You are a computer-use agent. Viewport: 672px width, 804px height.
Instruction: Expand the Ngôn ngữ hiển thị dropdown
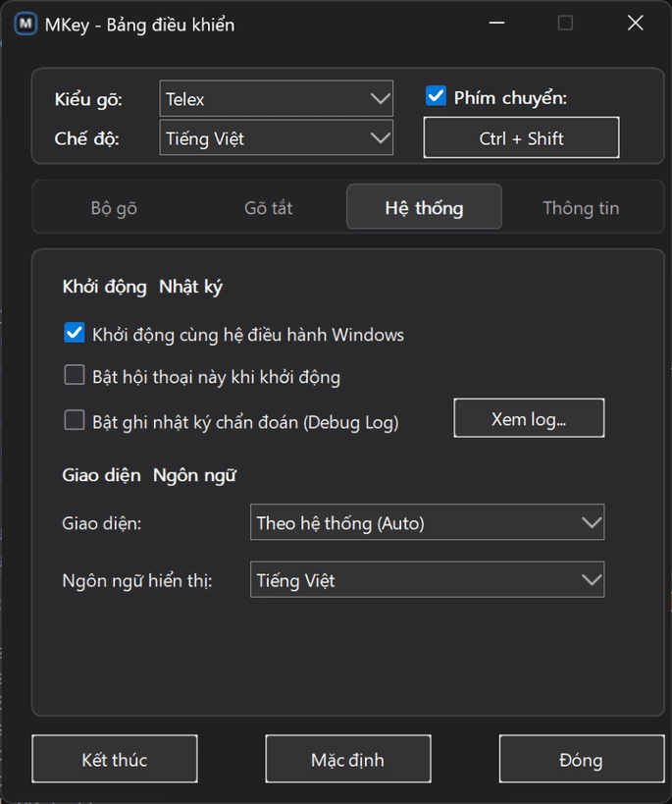427,579
